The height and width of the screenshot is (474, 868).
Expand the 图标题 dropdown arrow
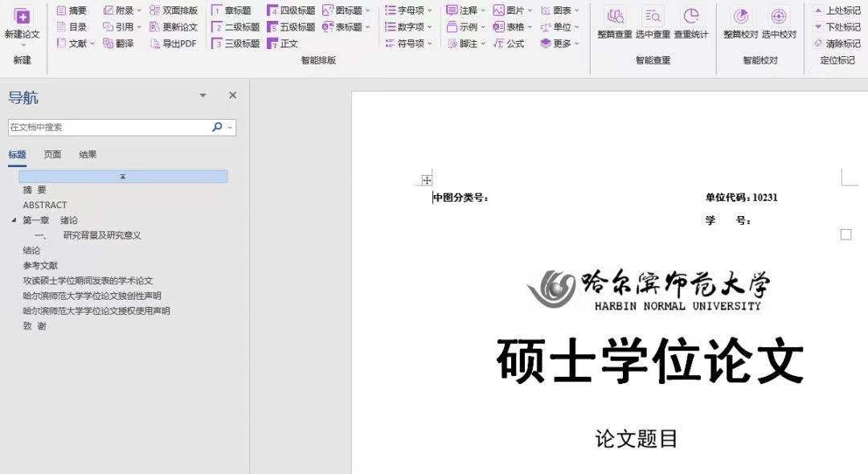coord(367,10)
